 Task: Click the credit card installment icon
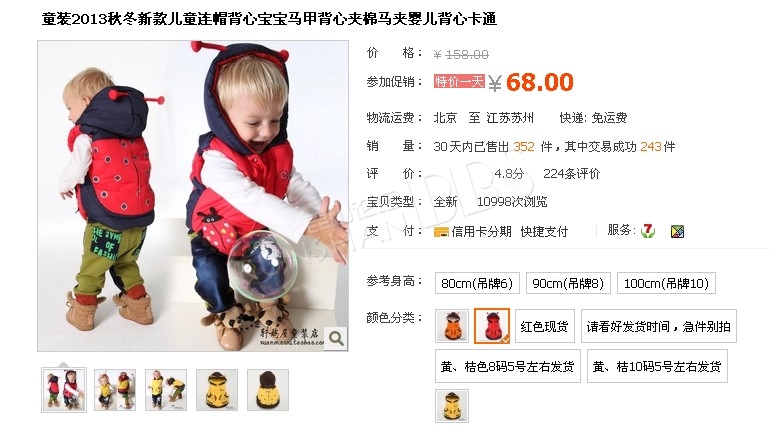(441, 232)
